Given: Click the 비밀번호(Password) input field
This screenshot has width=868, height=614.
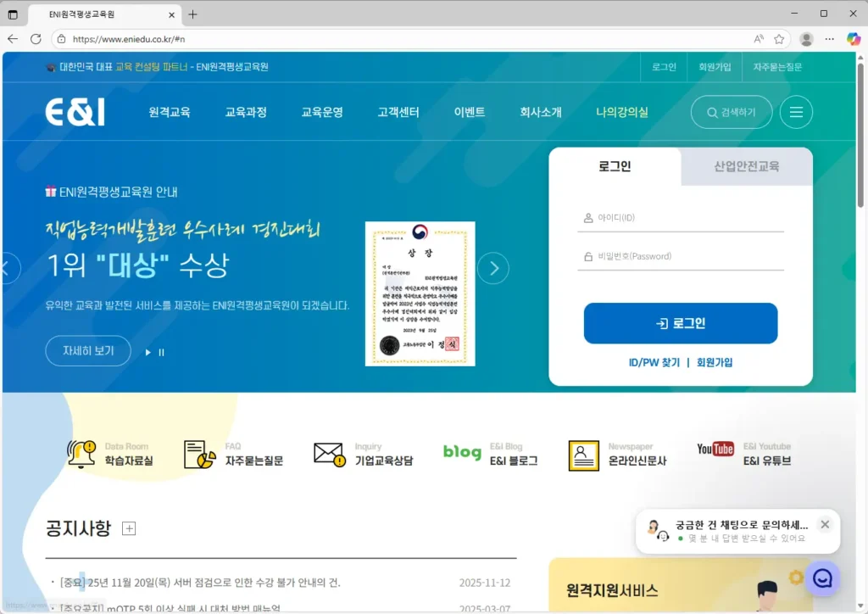Looking at the screenshot, I should [x=681, y=256].
